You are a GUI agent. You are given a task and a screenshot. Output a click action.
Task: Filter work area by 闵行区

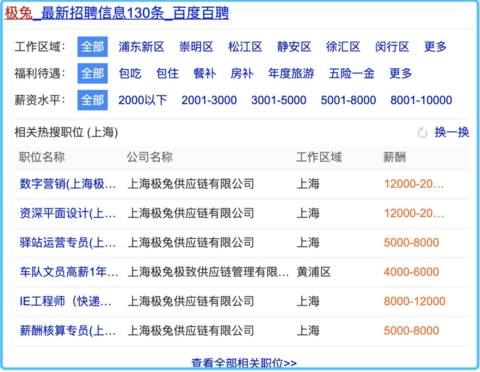(392, 47)
